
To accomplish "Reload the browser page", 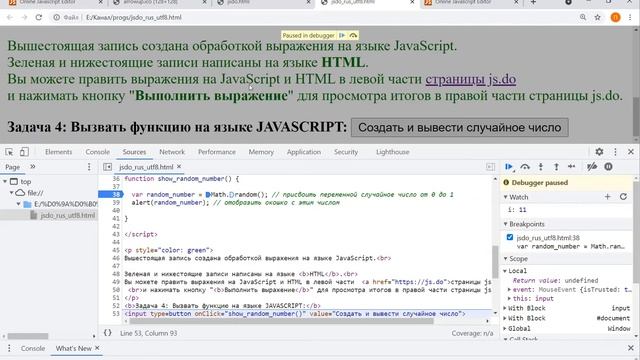I will (x=39, y=17).
